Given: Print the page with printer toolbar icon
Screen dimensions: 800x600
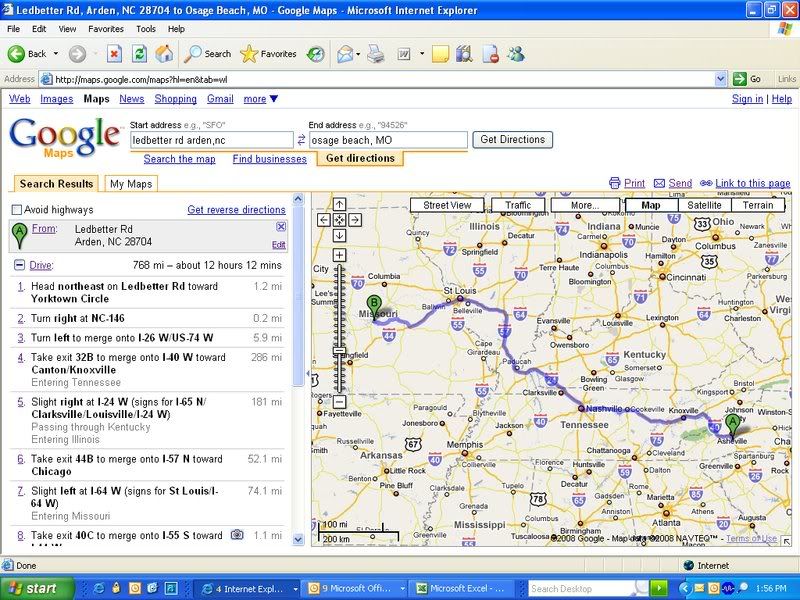Looking at the screenshot, I should click(x=376, y=54).
